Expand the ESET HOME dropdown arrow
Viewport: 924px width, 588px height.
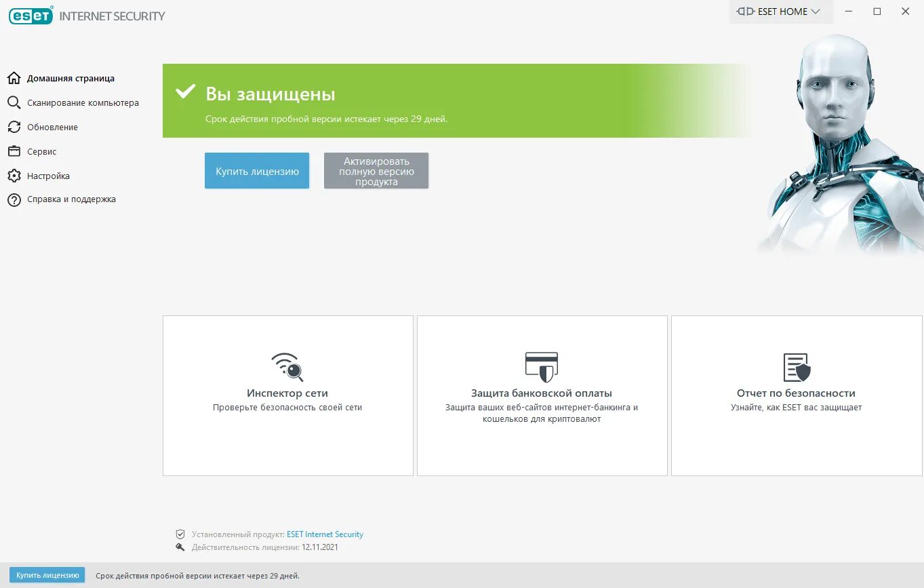click(x=816, y=12)
